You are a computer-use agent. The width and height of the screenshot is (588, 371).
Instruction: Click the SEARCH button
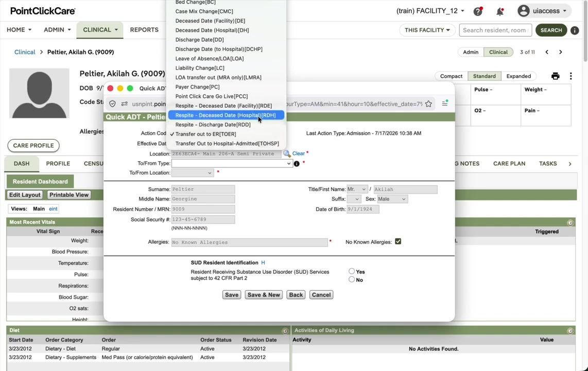(x=551, y=30)
